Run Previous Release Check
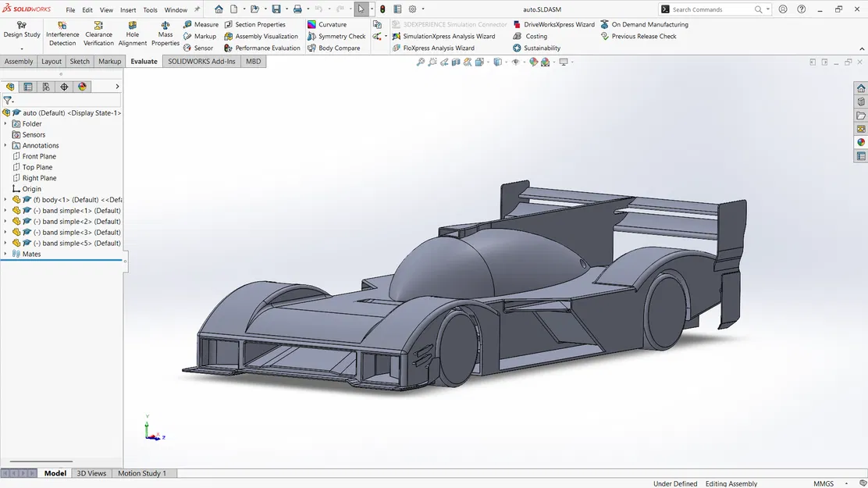 coord(640,36)
